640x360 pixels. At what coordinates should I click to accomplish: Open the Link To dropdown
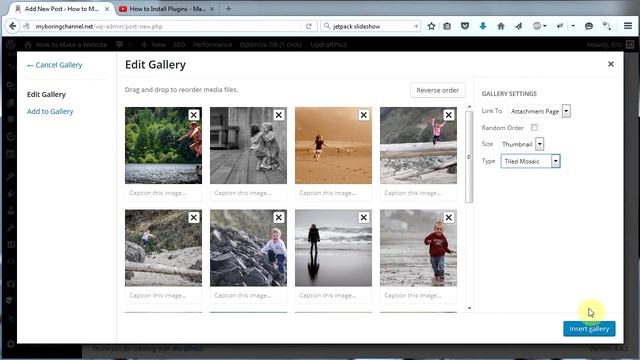(x=539, y=111)
